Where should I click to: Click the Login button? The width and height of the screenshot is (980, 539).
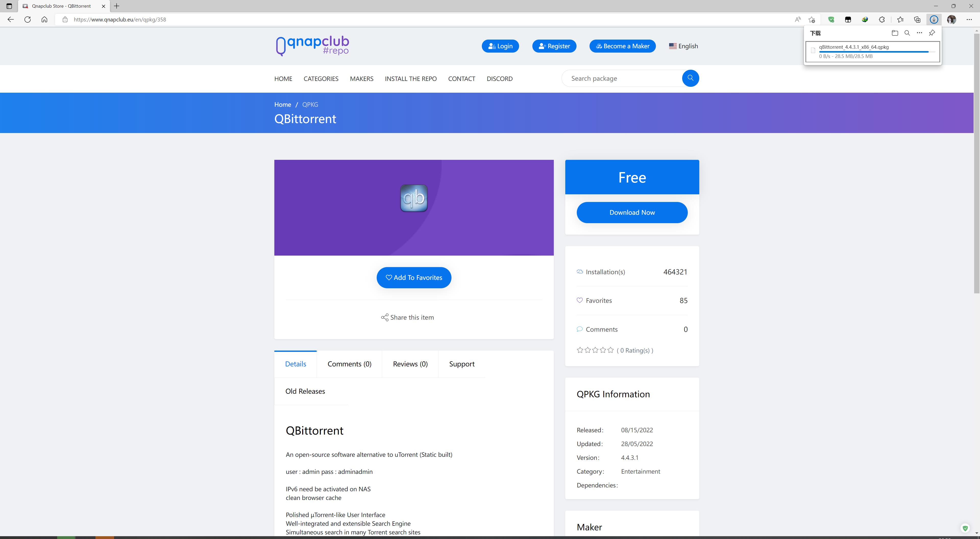[x=500, y=46]
